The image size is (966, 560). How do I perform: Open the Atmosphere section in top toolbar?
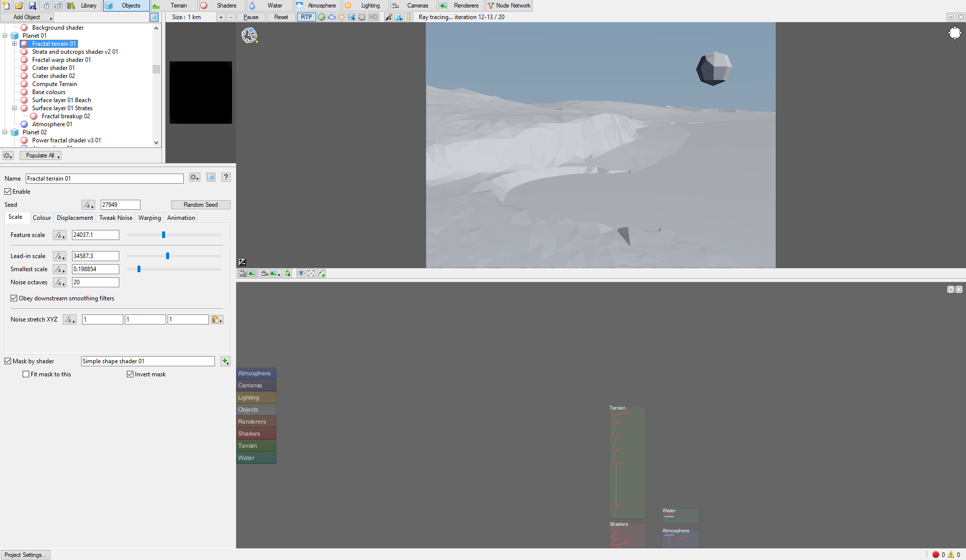(x=317, y=6)
